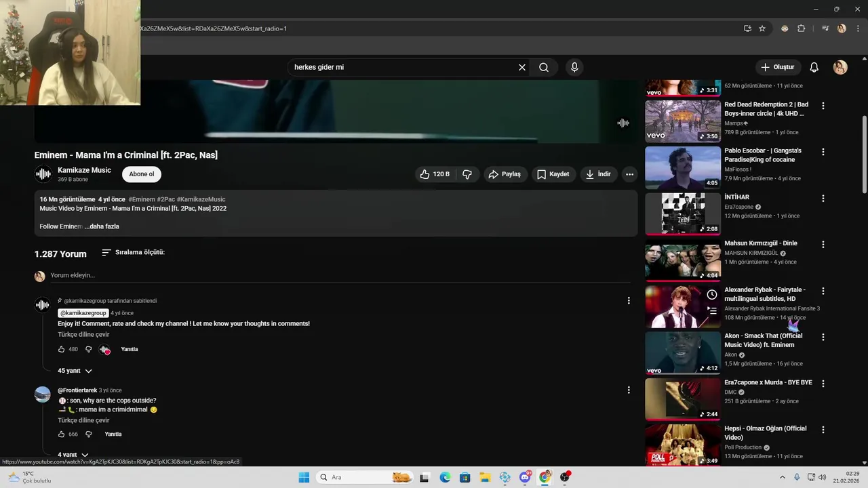This screenshot has width=868, height=488.
Task: Open Microsoft Edge from the taskbar
Action: pos(445,477)
